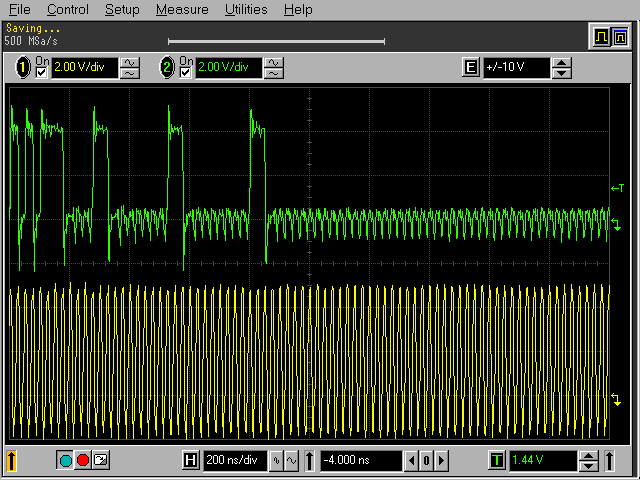The width and height of the screenshot is (640, 480).
Task: Click the trigger slope up-arrow icon
Action: click(609, 461)
